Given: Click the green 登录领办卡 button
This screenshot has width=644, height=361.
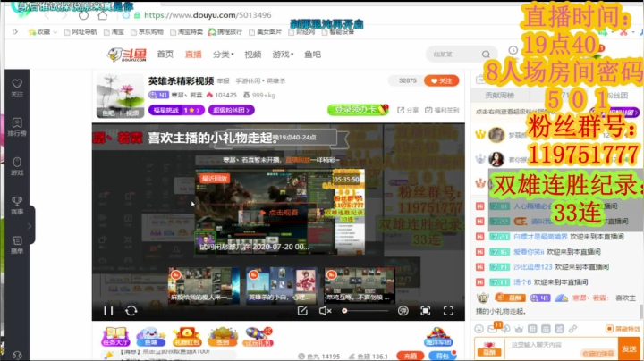Looking at the screenshot, I should pyautogui.click(x=358, y=110).
